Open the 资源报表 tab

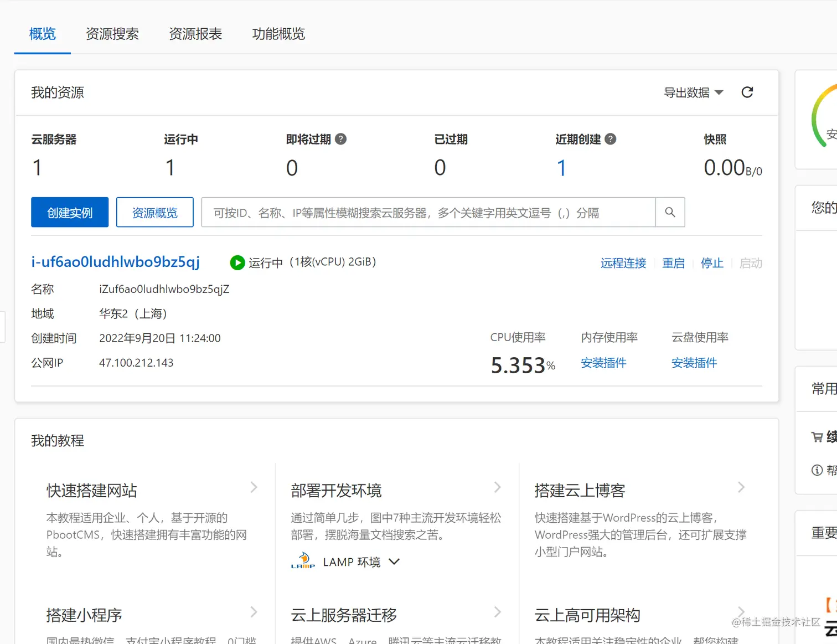[x=195, y=34]
